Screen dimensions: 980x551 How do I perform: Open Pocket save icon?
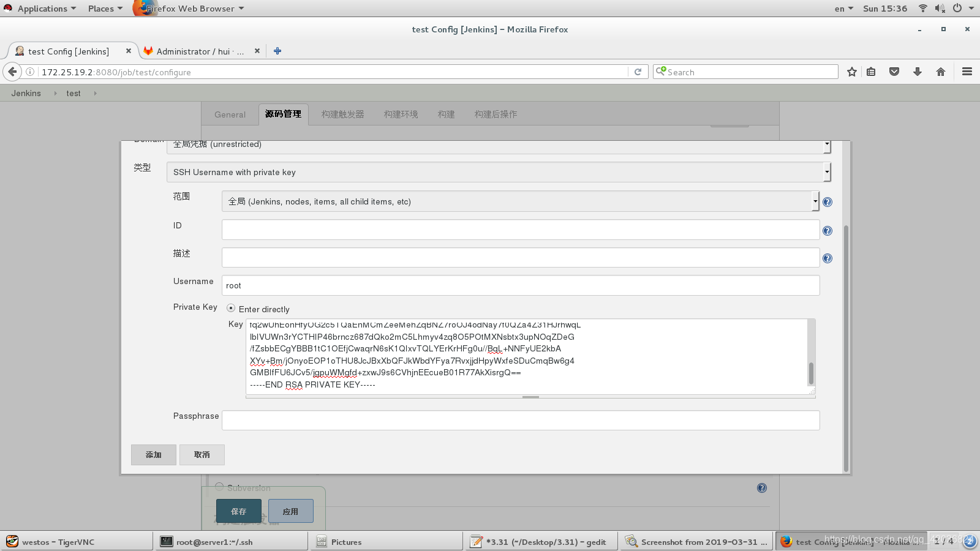coord(894,72)
